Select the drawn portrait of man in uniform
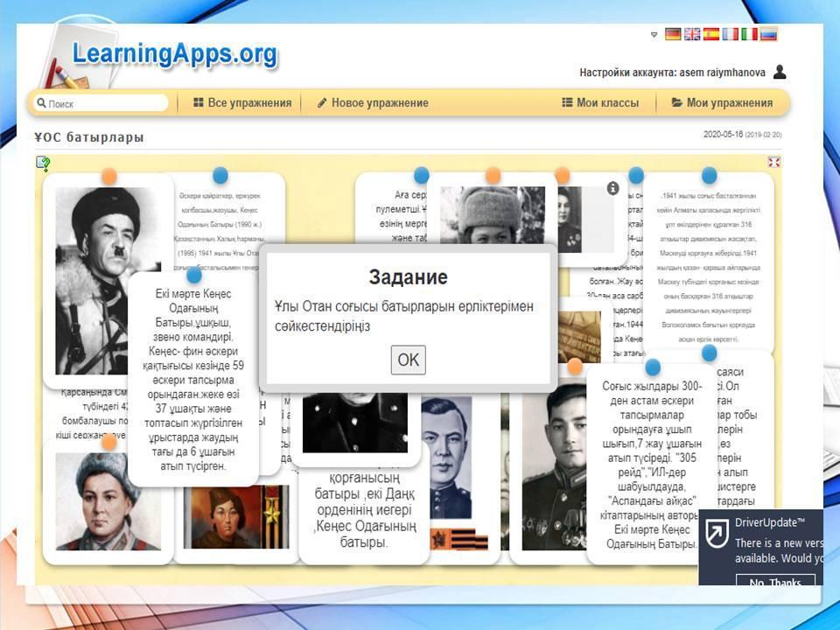The image size is (840, 630). coord(447,457)
